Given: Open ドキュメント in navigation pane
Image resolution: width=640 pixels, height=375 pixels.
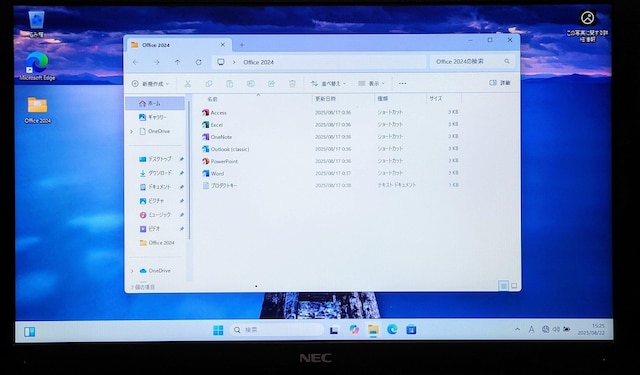Looking at the screenshot, I should pyautogui.click(x=155, y=187).
